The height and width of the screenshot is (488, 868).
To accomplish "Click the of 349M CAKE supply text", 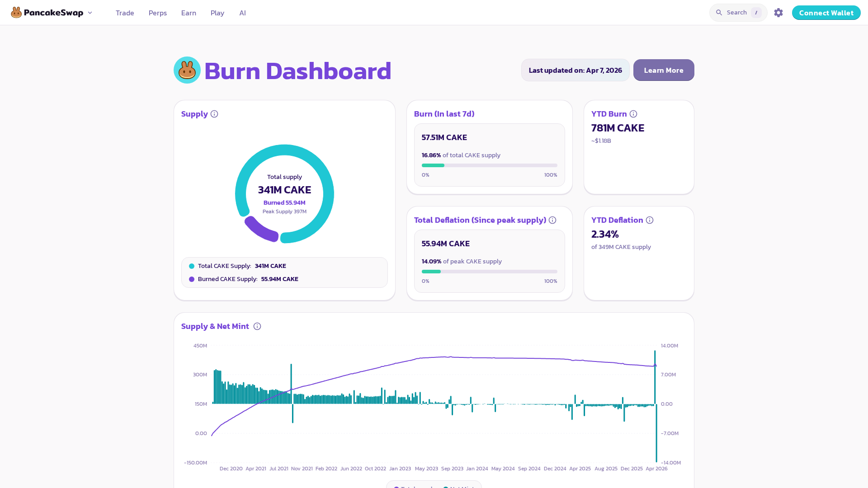I will pos(621,247).
